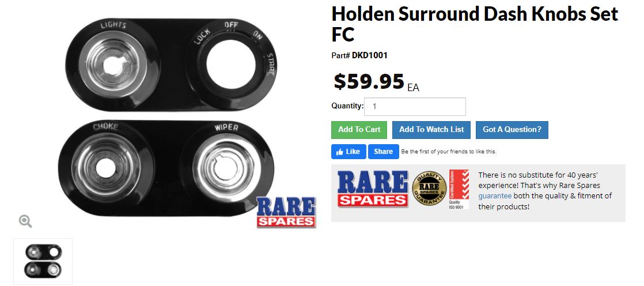Image resolution: width=644 pixels, height=286 pixels.
Task: Click the Rare Spares logo in guarantee banner
Action: [373, 189]
